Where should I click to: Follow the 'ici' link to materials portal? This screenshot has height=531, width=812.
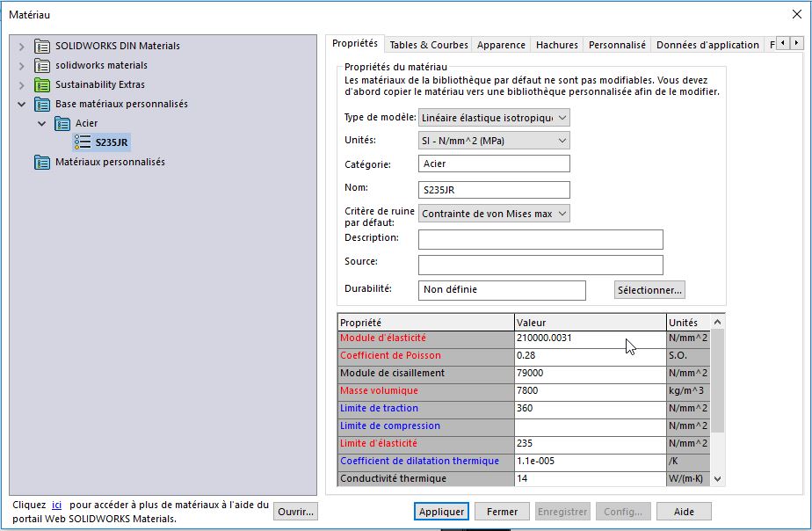click(56, 505)
